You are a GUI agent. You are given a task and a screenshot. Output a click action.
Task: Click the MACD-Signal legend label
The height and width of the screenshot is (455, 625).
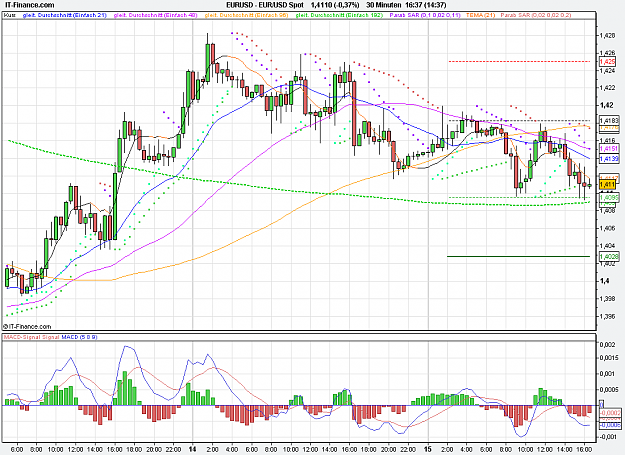click(22, 337)
